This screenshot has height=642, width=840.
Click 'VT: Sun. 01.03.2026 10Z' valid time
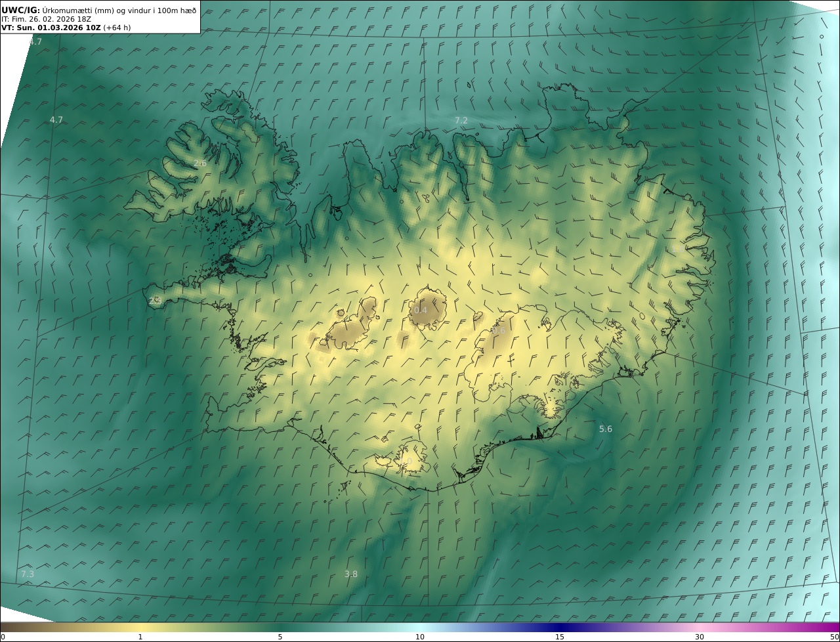[x=51, y=28]
